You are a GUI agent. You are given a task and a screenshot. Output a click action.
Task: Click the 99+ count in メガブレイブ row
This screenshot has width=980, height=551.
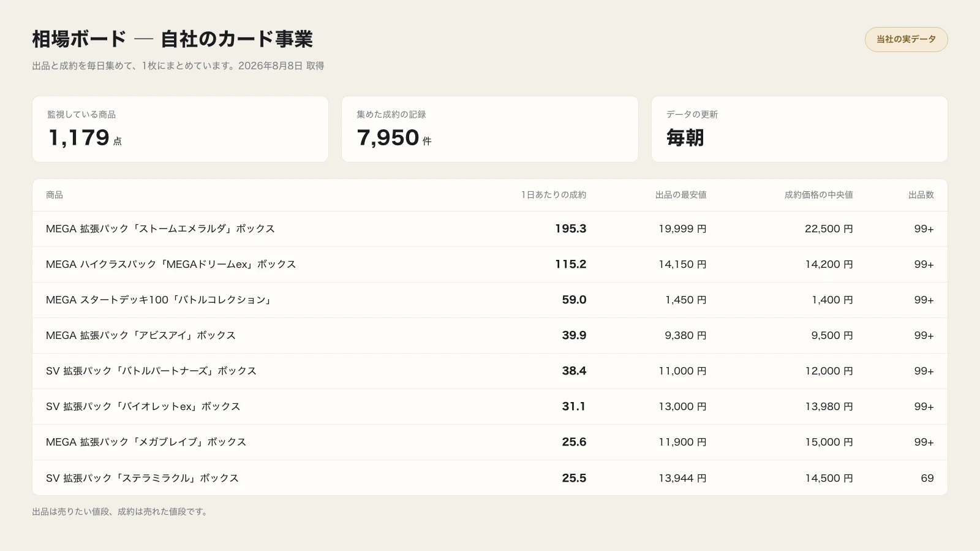click(924, 442)
